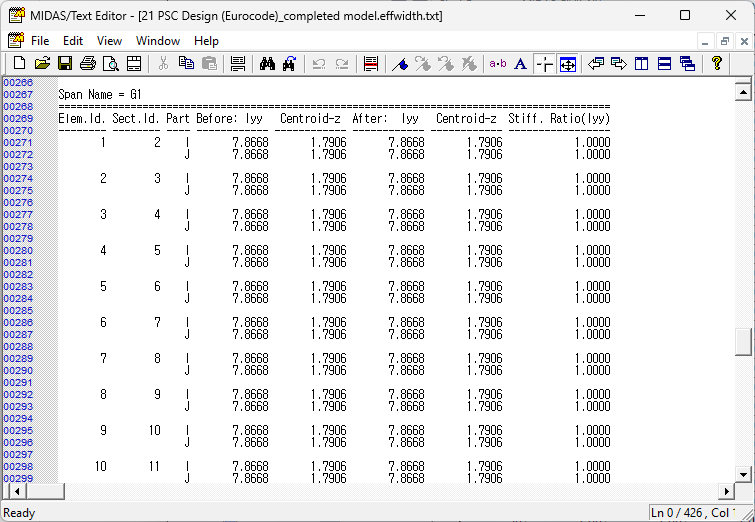Screen dimensions: 755x522
Task: Open the View menu
Action: 109,41
